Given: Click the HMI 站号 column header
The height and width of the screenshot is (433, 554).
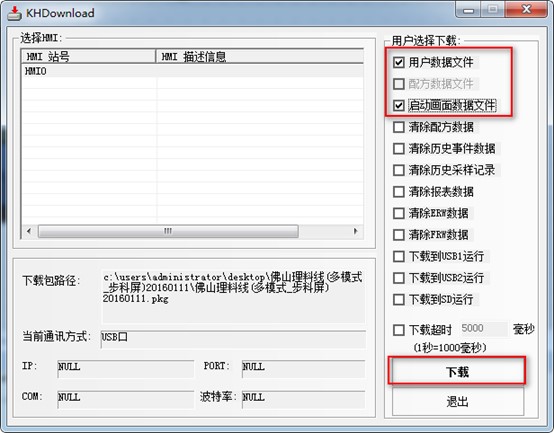Looking at the screenshot, I should click(x=89, y=57).
